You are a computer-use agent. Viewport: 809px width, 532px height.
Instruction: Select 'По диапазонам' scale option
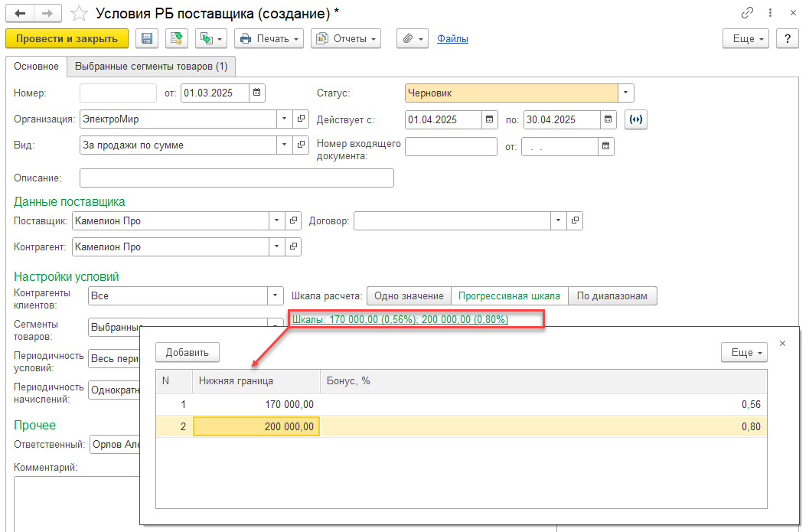[x=612, y=296]
